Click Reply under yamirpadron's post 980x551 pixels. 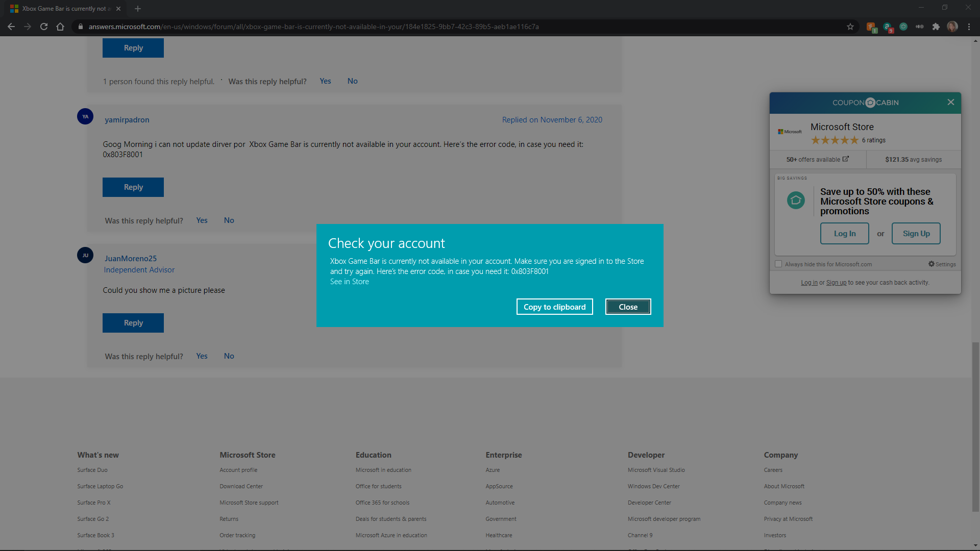click(133, 187)
